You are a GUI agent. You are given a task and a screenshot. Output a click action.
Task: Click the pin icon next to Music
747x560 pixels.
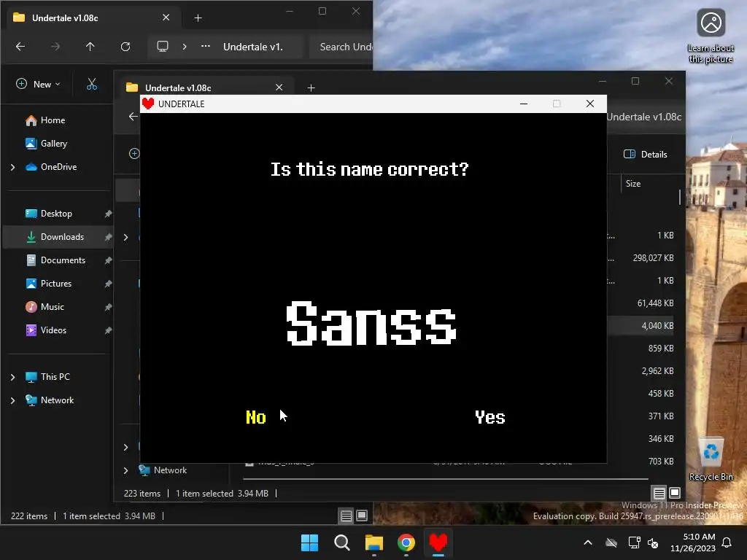[x=108, y=307]
